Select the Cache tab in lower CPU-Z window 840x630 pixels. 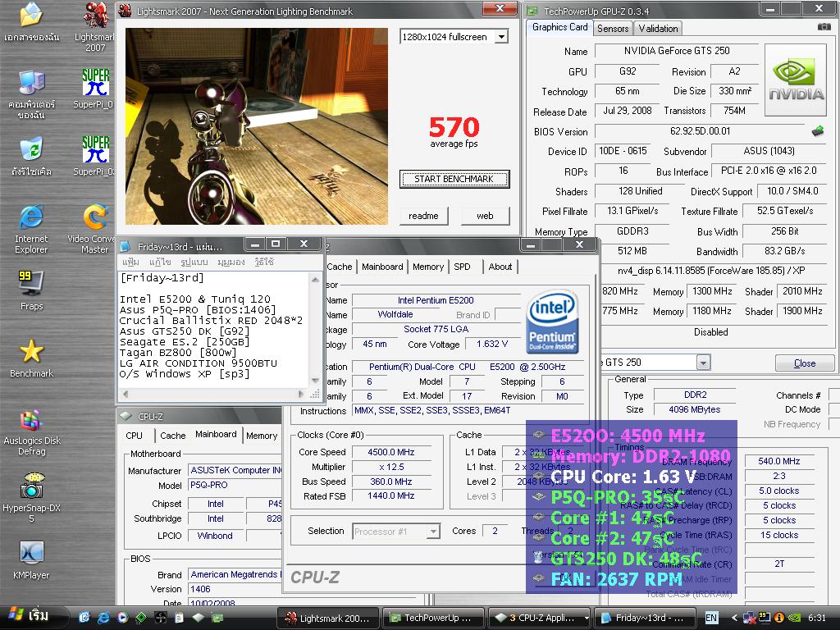pyautogui.click(x=172, y=436)
